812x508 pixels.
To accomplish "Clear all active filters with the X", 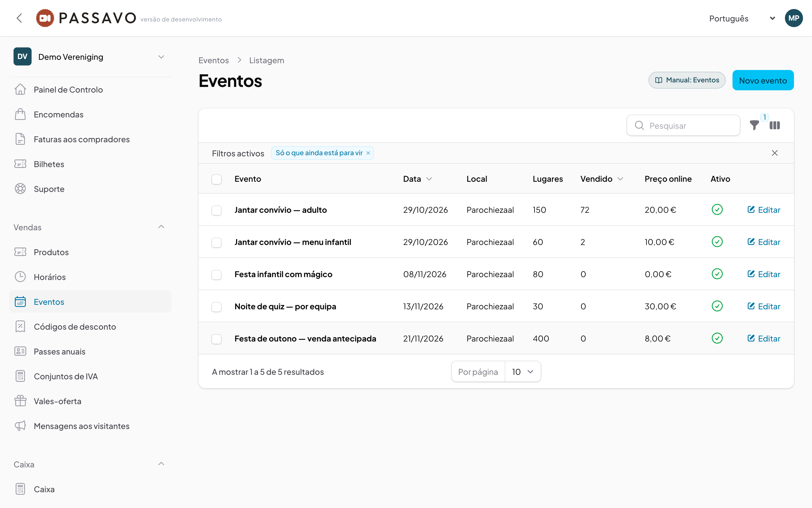I will tap(775, 153).
